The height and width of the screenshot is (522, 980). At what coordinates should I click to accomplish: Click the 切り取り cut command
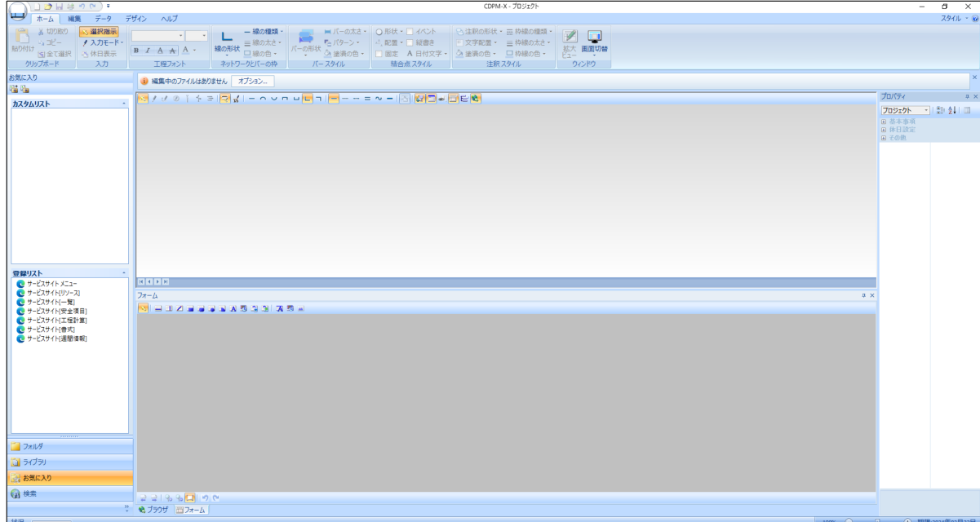pos(54,31)
